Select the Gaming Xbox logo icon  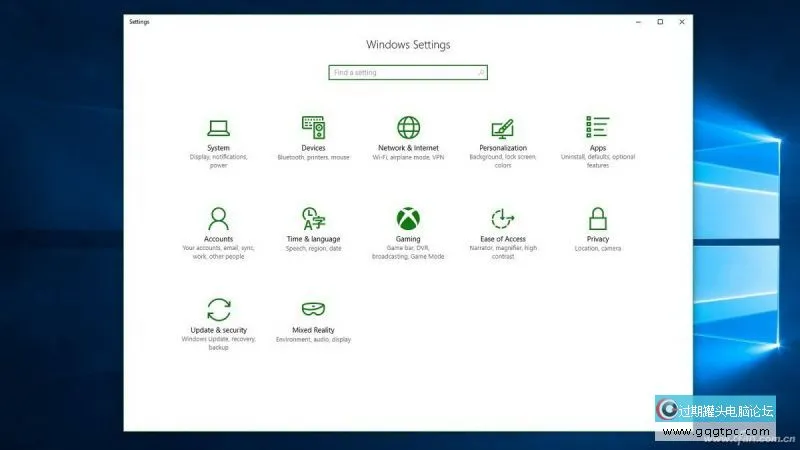(408, 218)
